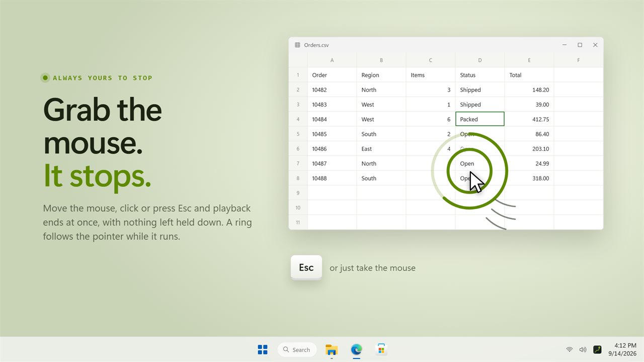Click the total value 412.75

pyautogui.click(x=529, y=119)
